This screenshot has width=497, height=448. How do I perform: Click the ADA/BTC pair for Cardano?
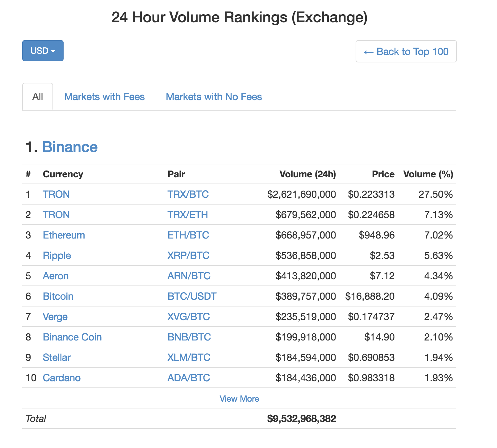(x=188, y=378)
